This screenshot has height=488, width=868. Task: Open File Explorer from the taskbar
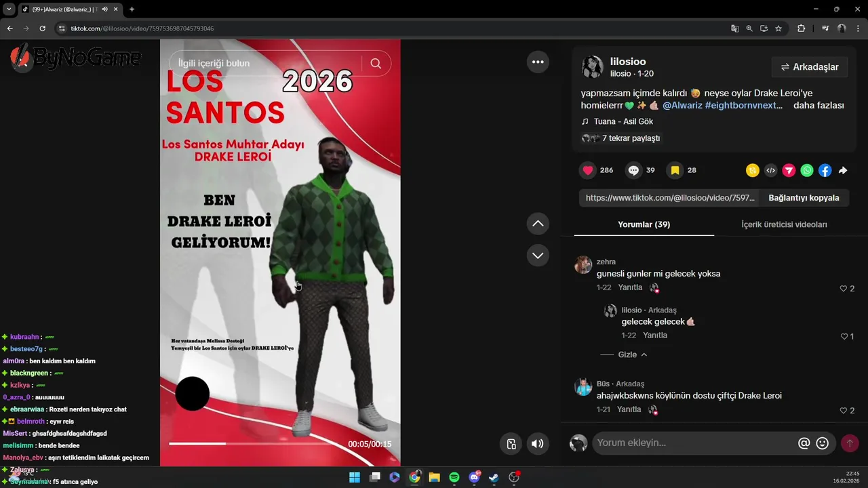pos(434,477)
